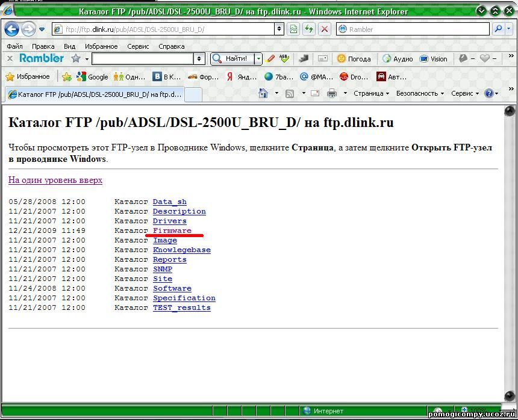The image size is (518, 420).
Task: Open the Янд... favorites bar link
Action: [x=242, y=77]
